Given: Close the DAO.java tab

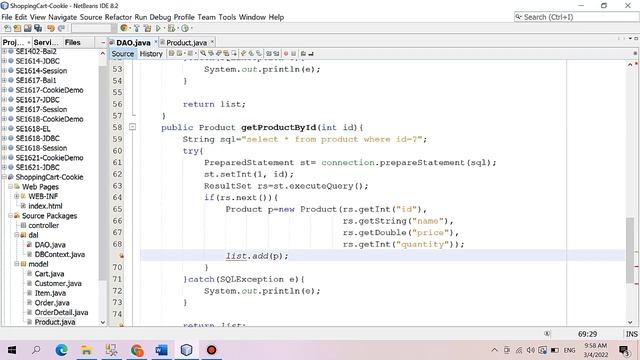Looking at the screenshot, I should (x=156, y=42).
